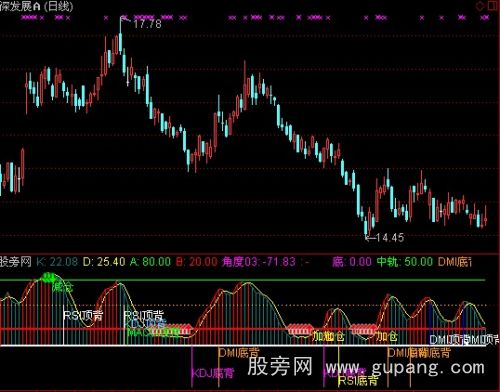Image resolution: width=500 pixels, height=392 pixels.
Task: Select the K: 22.08 indicator value
Action: click(57, 262)
